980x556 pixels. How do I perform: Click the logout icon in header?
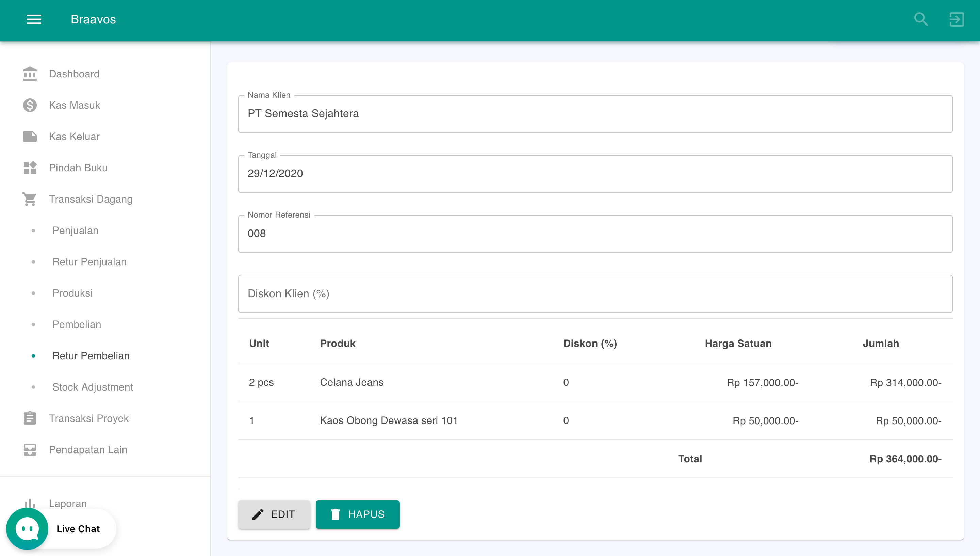tap(956, 19)
